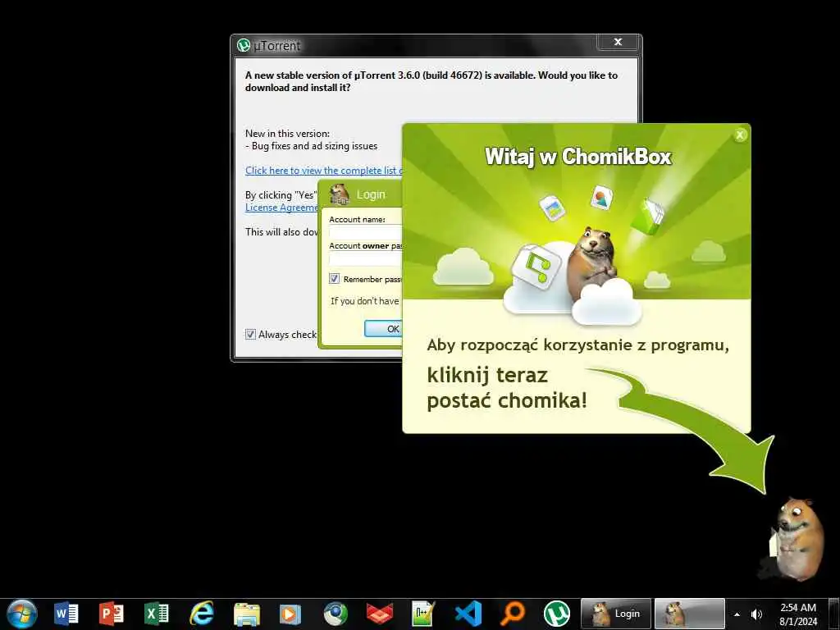Close the Witaj w ChomikBox welcome popup
Viewport: 840px width, 630px height.
740,135
